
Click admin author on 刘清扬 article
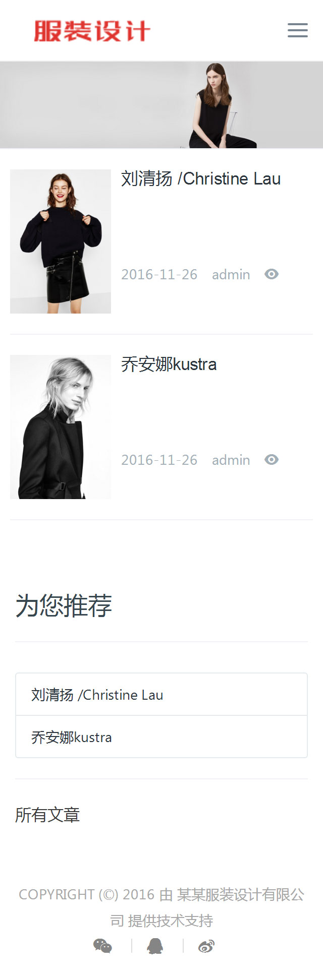231,274
